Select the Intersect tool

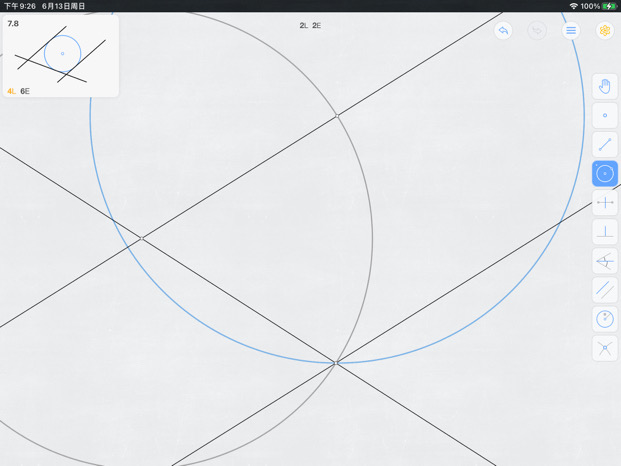pyautogui.click(x=605, y=348)
